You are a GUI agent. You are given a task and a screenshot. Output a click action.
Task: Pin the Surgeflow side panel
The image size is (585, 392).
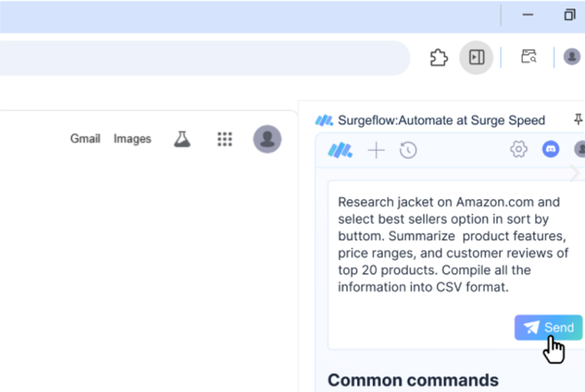(x=578, y=119)
